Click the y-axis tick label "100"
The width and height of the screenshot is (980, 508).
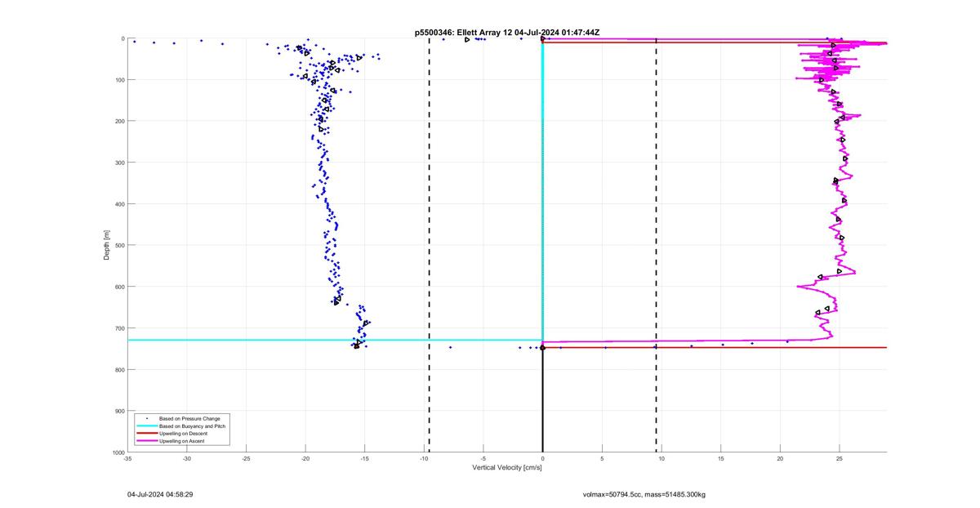[x=118, y=80]
